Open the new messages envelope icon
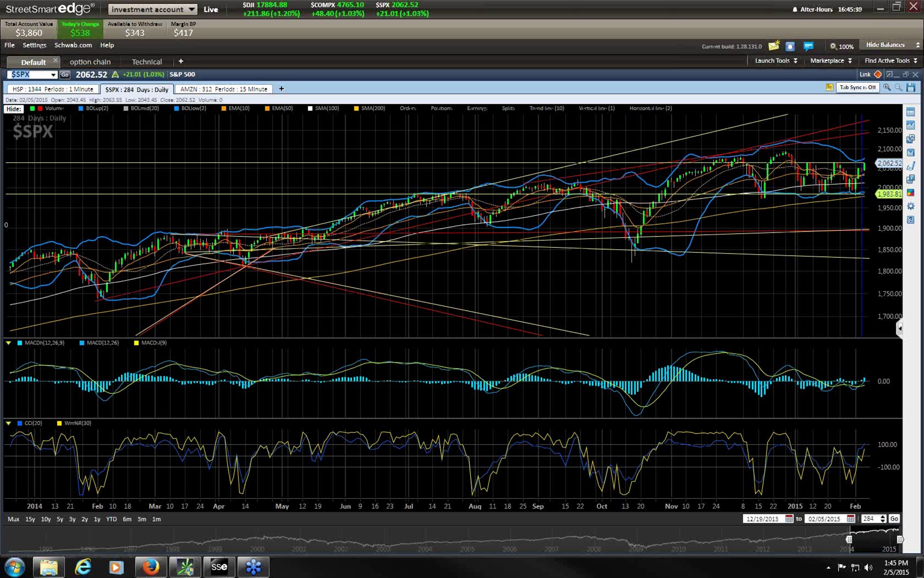 pos(773,46)
